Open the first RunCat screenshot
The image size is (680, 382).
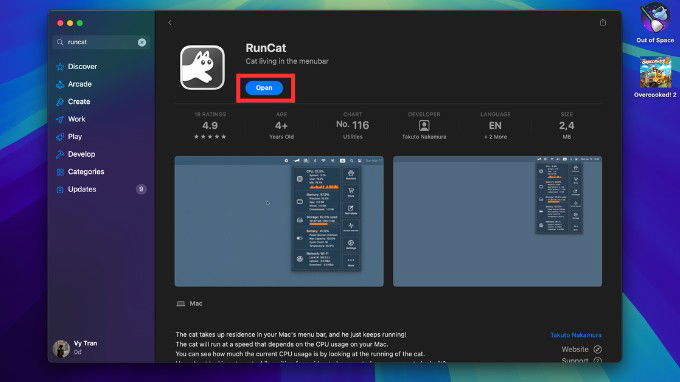click(x=279, y=221)
